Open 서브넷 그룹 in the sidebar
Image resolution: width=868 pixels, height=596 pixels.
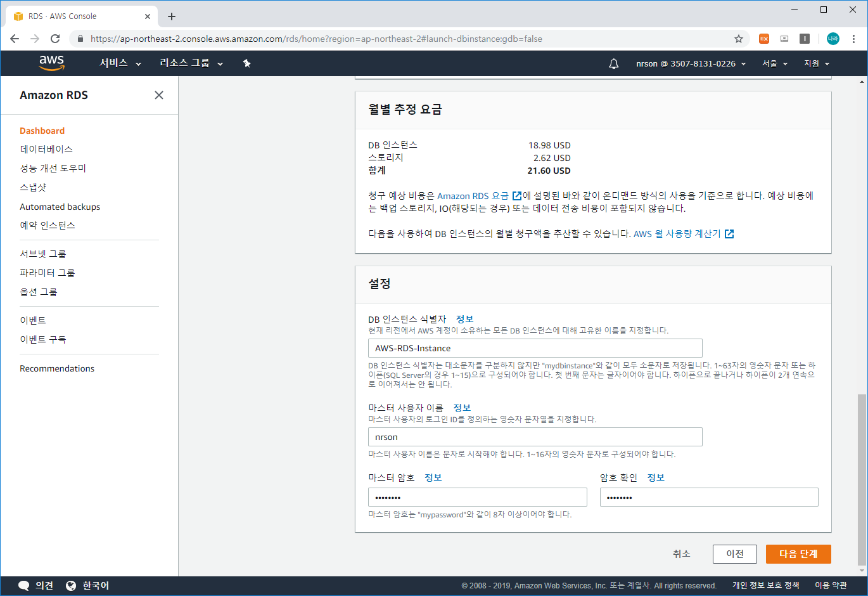click(x=43, y=254)
